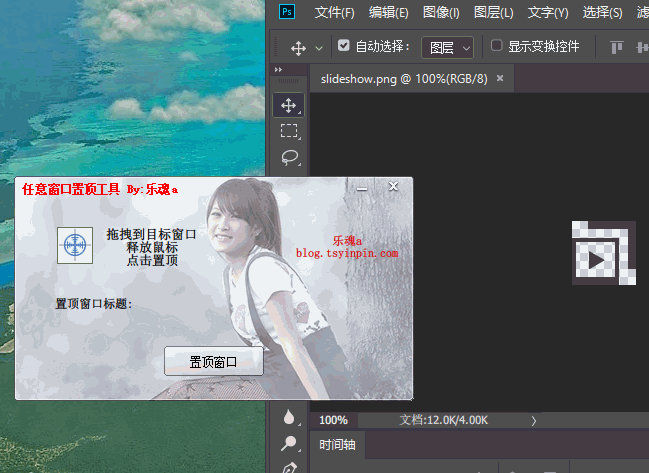Select the Move tool in toolbar
Screen dimensions: 649x473
(x=288, y=105)
